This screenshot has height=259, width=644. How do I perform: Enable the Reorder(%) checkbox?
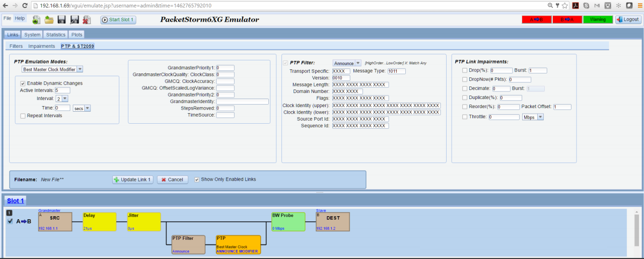(465, 107)
